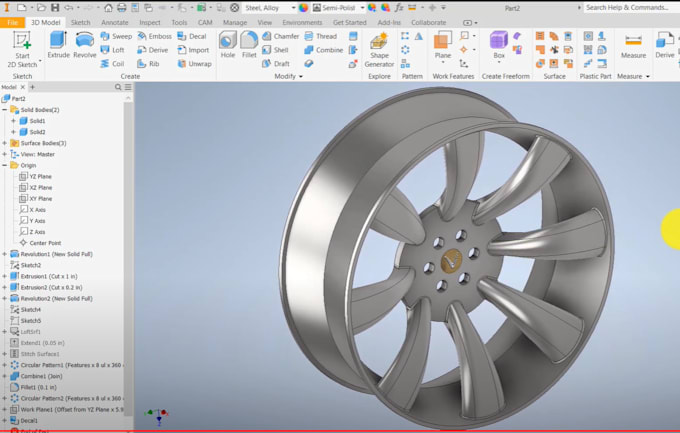
Task: Apply a Chamfer
Action: (x=281, y=36)
